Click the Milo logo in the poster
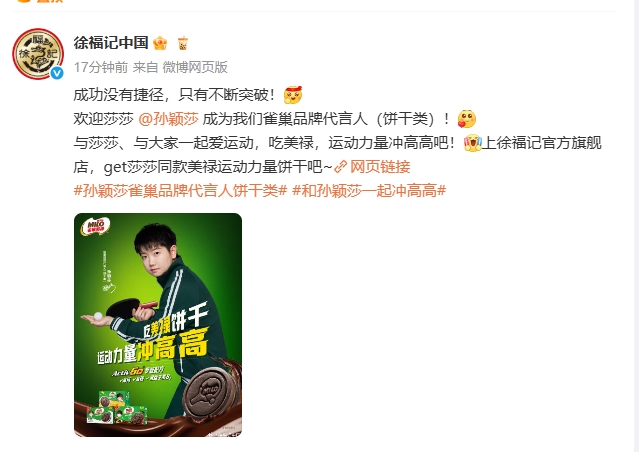 point(95,227)
